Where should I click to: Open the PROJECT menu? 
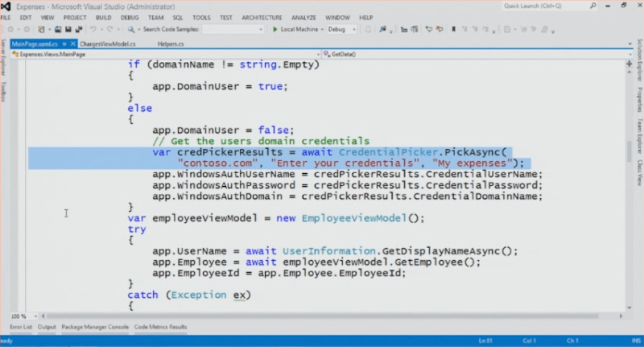tap(75, 18)
